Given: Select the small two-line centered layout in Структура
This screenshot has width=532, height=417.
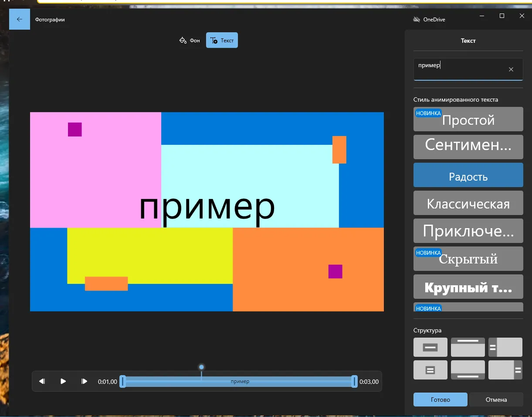Looking at the screenshot, I should [x=430, y=370].
